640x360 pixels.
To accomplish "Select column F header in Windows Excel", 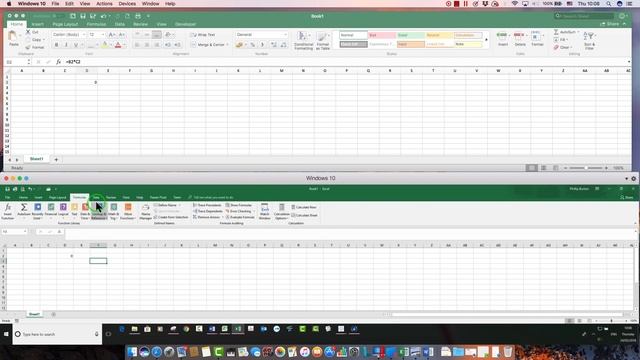I will pos(98,245).
